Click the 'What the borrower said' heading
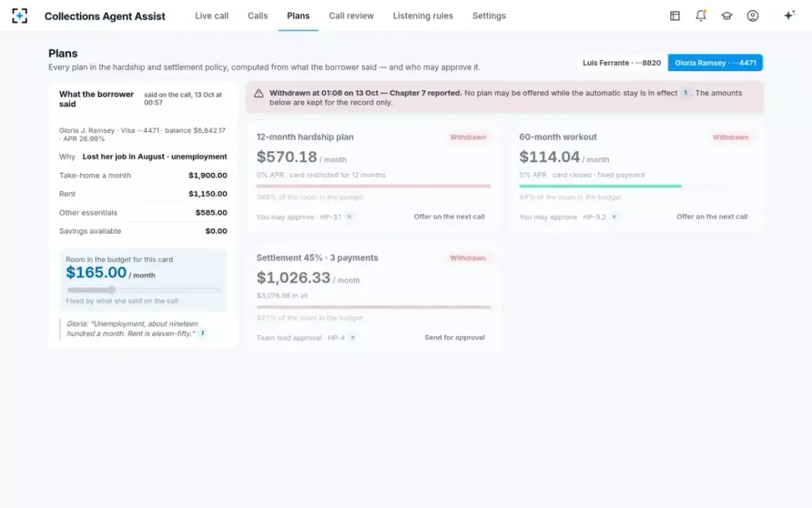This screenshot has width=812, height=508. click(x=96, y=99)
